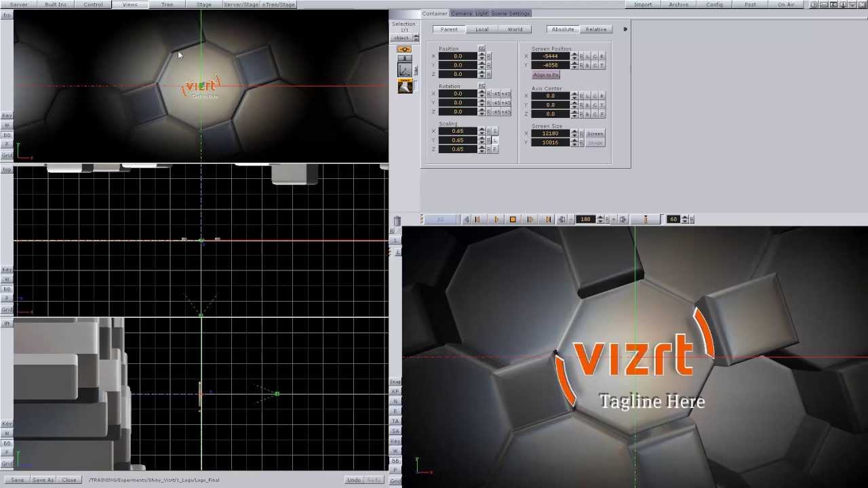Click the Rotation X +45 button
The width and height of the screenshot is (868, 488).
point(506,94)
